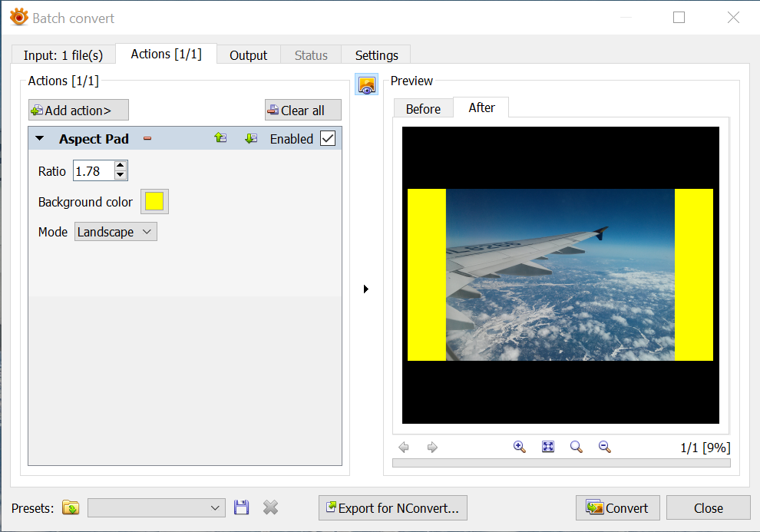Toggle the preview panel eye icon
The image size is (760, 532).
pyautogui.click(x=366, y=84)
